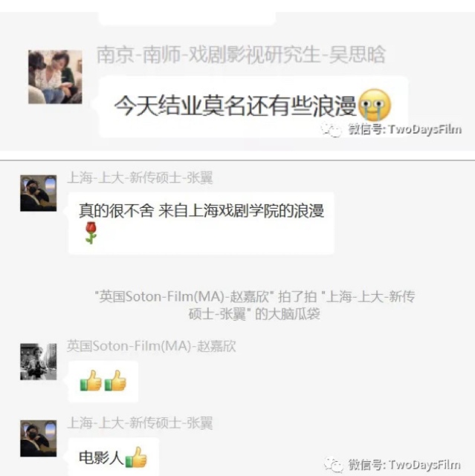
Task: Click the crying emoji in 吴思晗's message
Action: click(375, 105)
